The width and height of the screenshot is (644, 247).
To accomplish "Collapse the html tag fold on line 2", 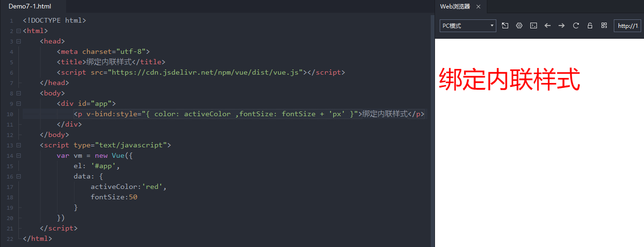I will click(x=18, y=31).
